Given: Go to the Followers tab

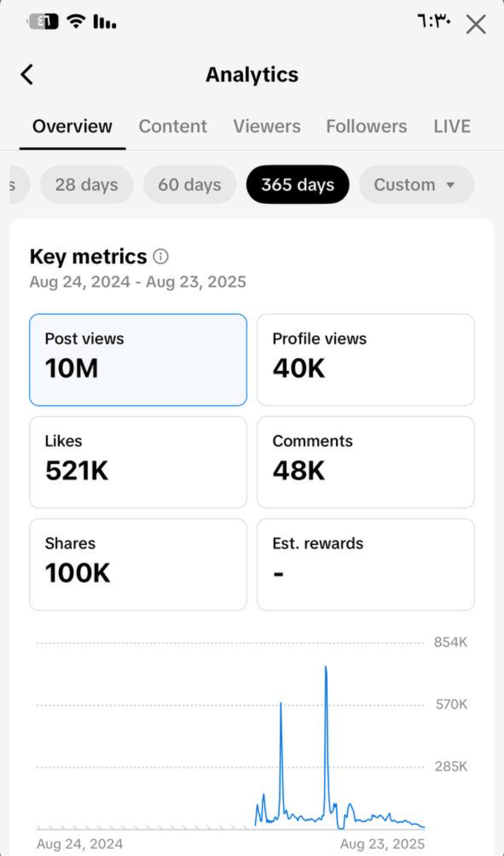Looking at the screenshot, I should click(x=366, y=127).
